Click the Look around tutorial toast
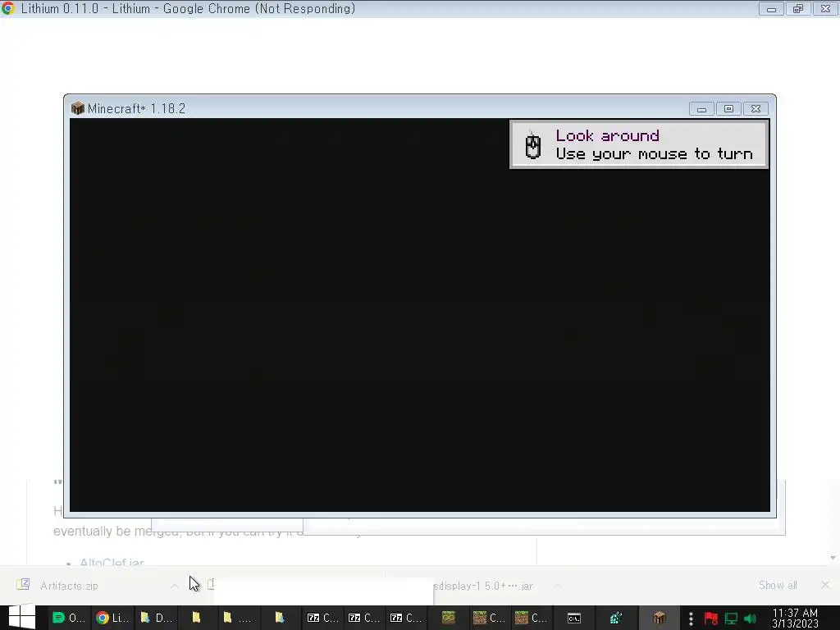840x630 pixels. point(639,144)
